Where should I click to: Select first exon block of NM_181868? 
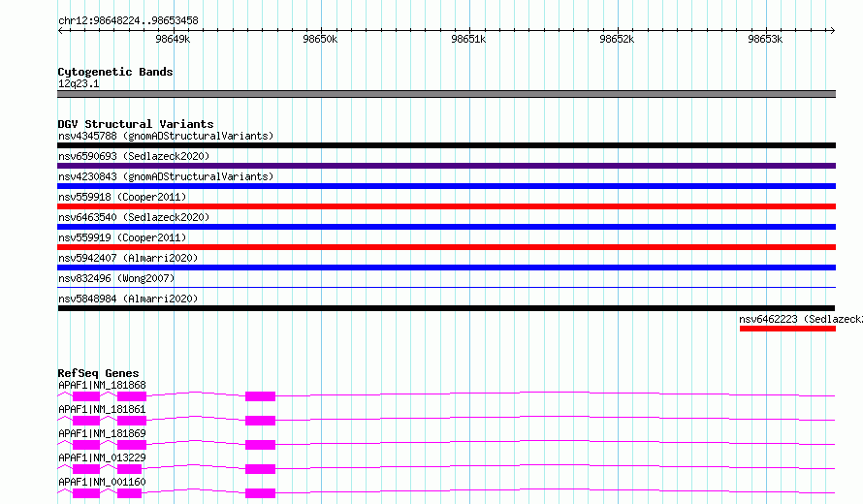pos(86,396)
